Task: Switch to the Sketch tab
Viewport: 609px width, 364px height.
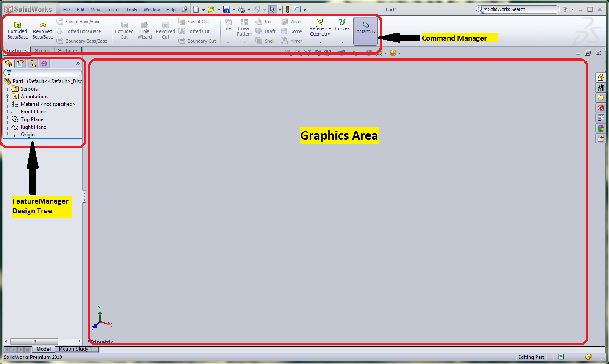Action: point(42,50)
